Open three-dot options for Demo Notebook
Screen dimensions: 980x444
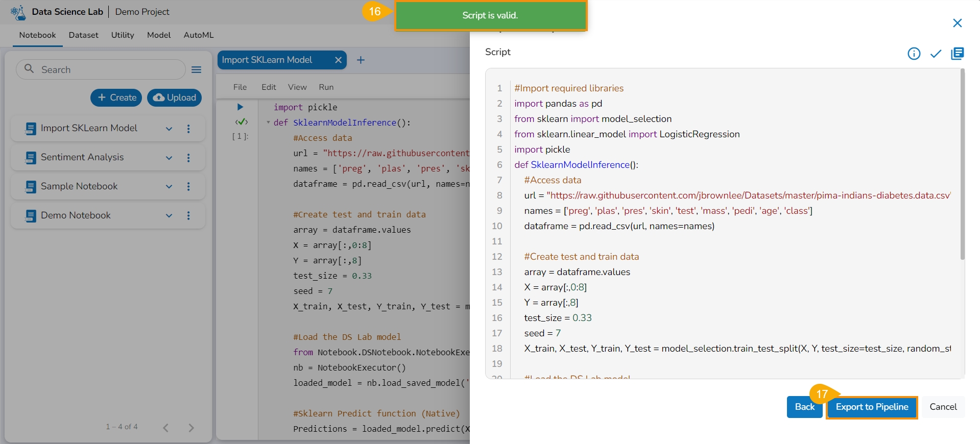point(188,216)
